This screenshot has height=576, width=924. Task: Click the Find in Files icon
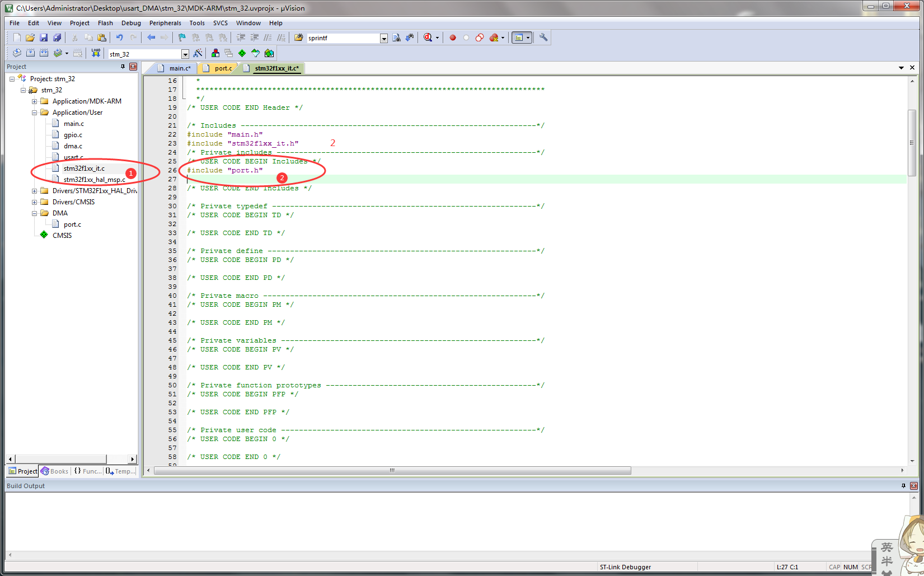tap(299, 38)
